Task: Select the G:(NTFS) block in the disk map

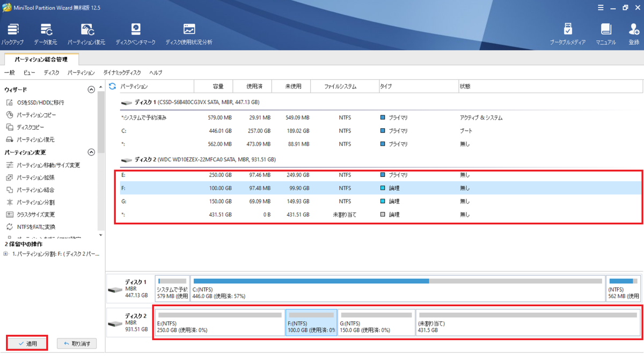Action: tap(376, 322)
